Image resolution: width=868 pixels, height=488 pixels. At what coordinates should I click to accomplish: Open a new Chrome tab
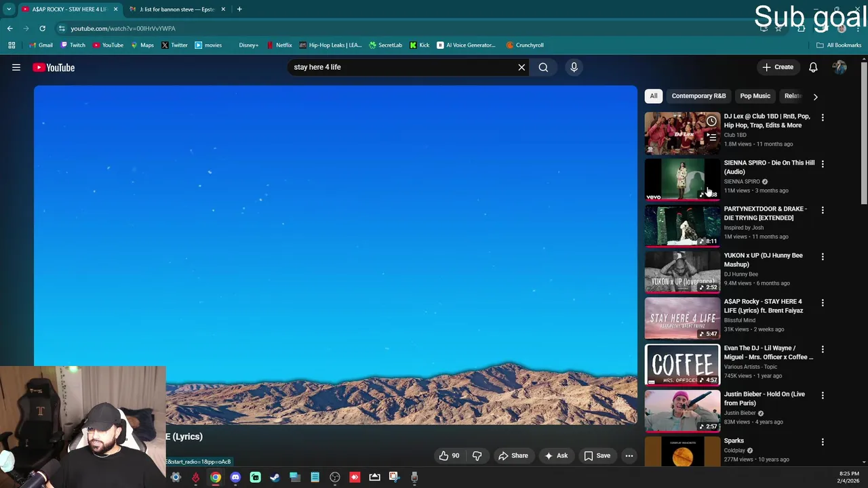(x=239, y=9)
